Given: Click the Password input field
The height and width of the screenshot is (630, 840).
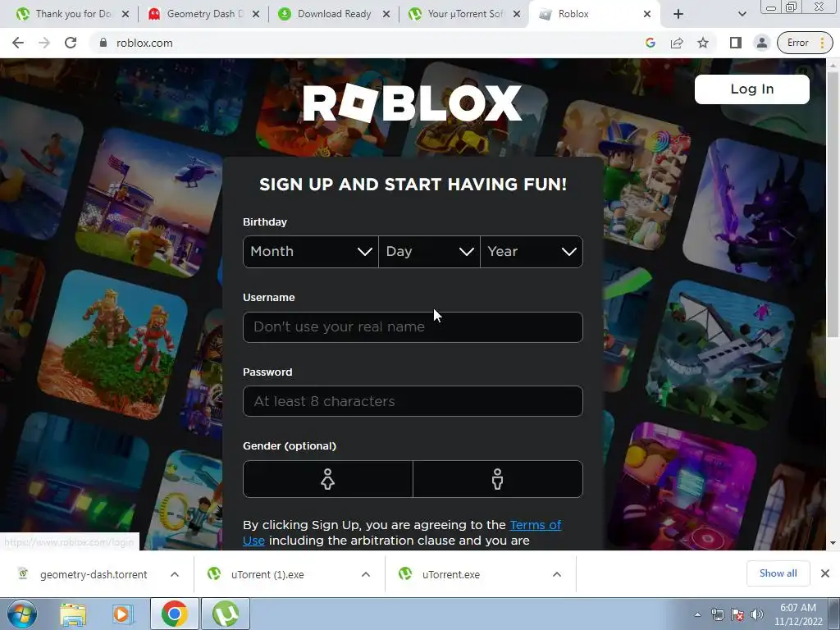Looking at the screenshot, I should pos(413,401).
